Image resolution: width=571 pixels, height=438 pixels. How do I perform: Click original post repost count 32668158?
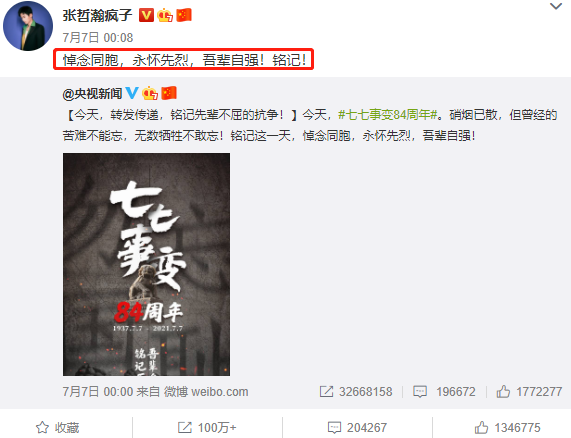(x=356, y=392)
